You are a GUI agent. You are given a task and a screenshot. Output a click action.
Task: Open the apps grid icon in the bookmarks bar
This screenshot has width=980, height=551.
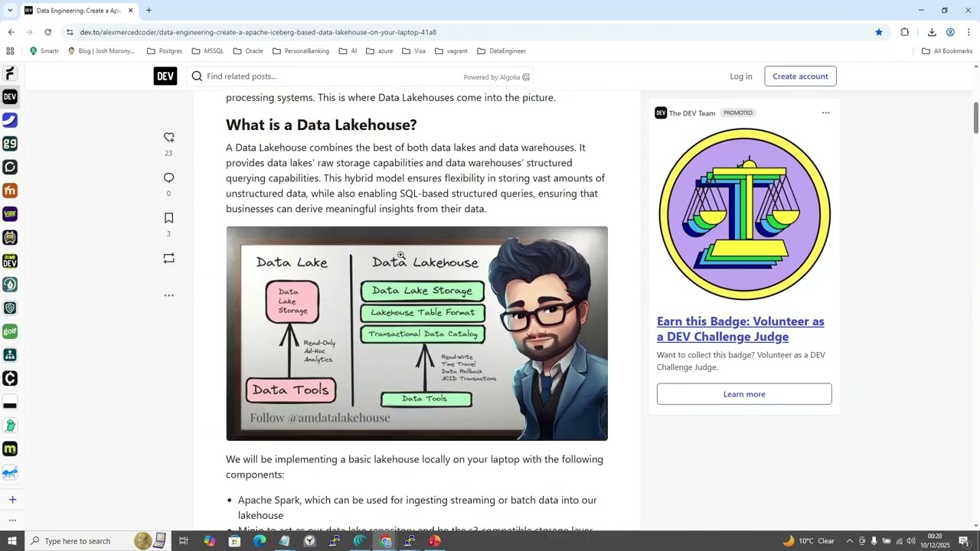coord(10,51)
